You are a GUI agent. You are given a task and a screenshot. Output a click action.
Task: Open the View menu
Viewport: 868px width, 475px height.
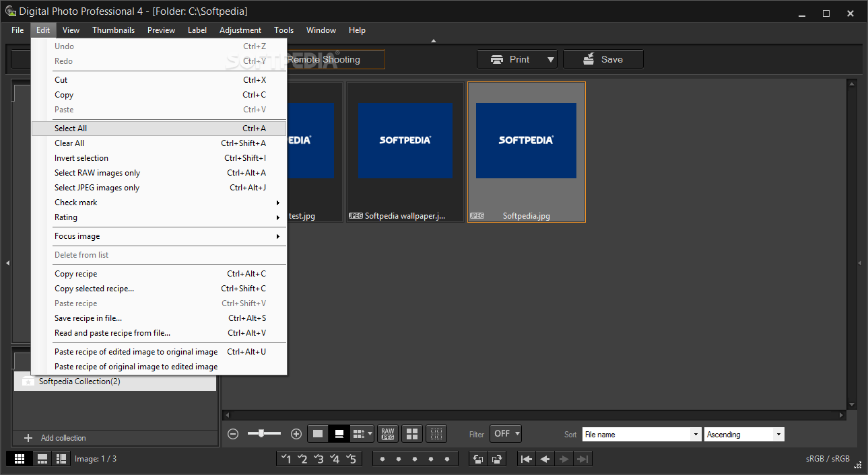point(71,30)
